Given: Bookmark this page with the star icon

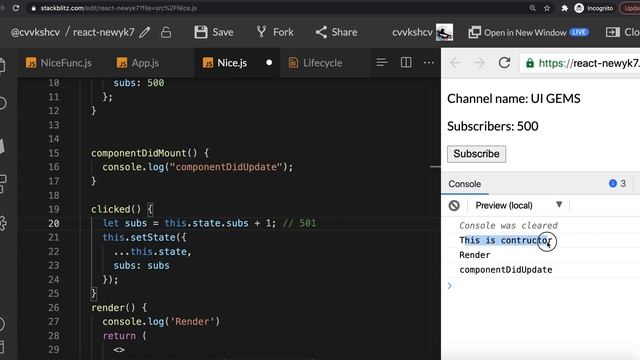Looking at the screenshot, I should click(547, 8).
